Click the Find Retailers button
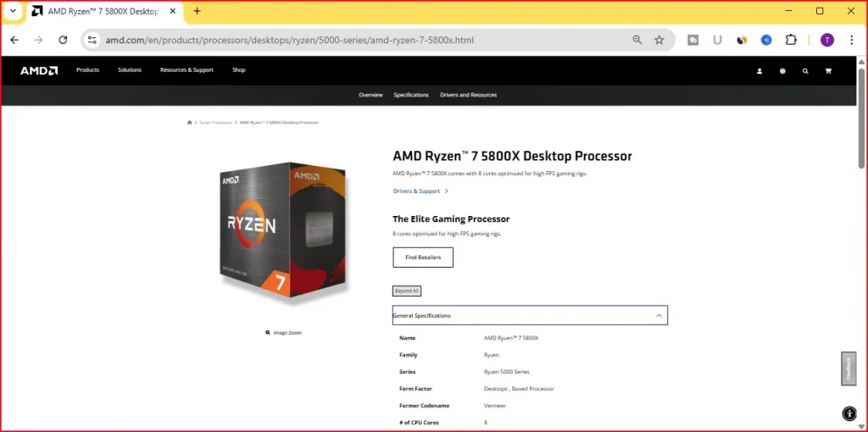The height and width of the screenshot is (432, 868). [x=423, y=258]
